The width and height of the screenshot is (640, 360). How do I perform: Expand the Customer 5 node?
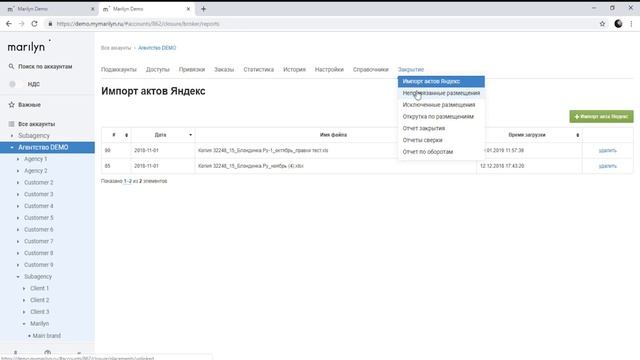coord(18,218)
